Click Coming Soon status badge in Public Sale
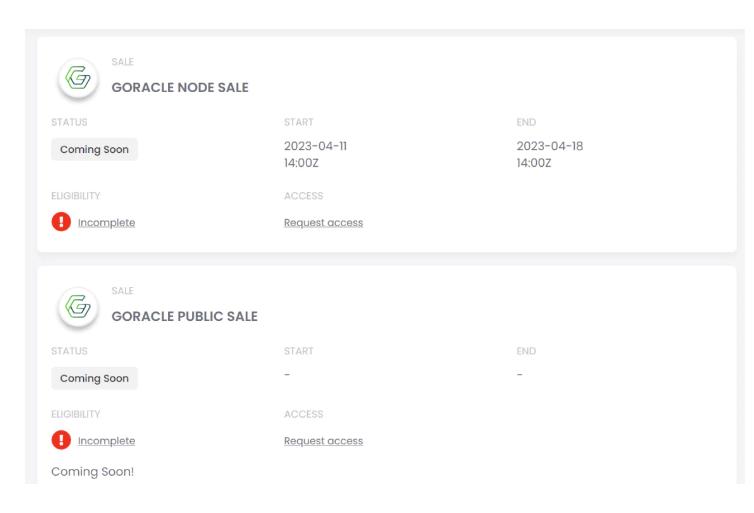 coord(94,378)
